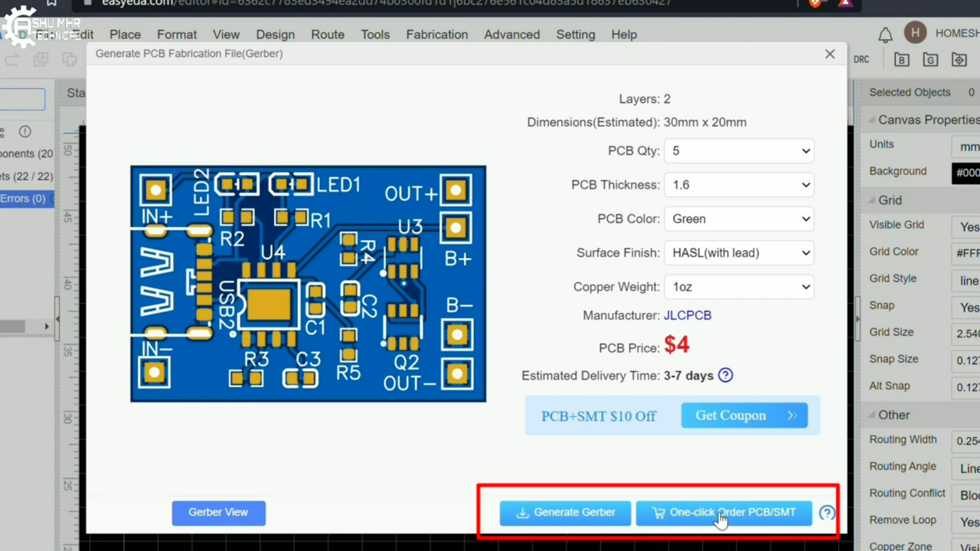Click the PCB preview image
Viewport: 980px width, 551px height.
click(308, 284)
